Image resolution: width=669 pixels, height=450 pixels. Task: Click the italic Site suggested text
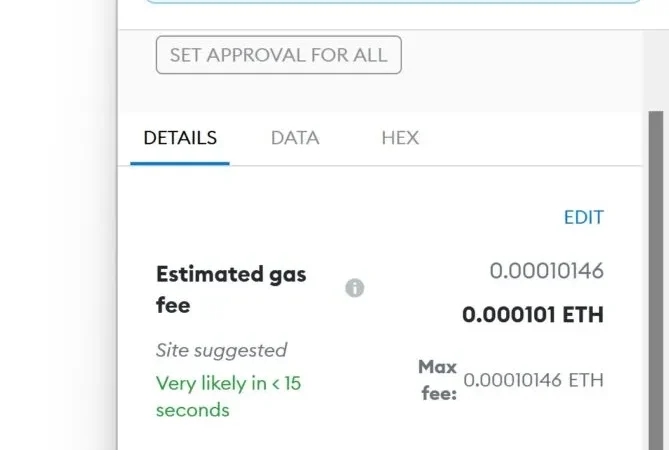[x=221, y=351]
